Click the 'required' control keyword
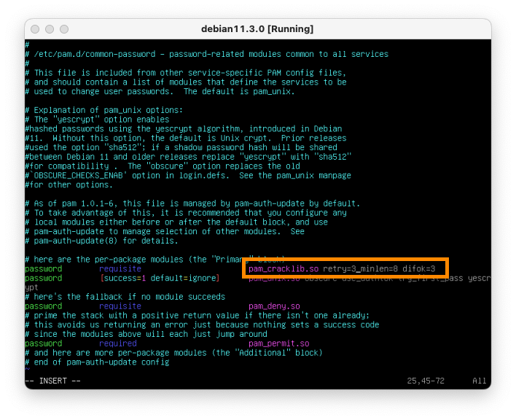 tap(118, 343)
